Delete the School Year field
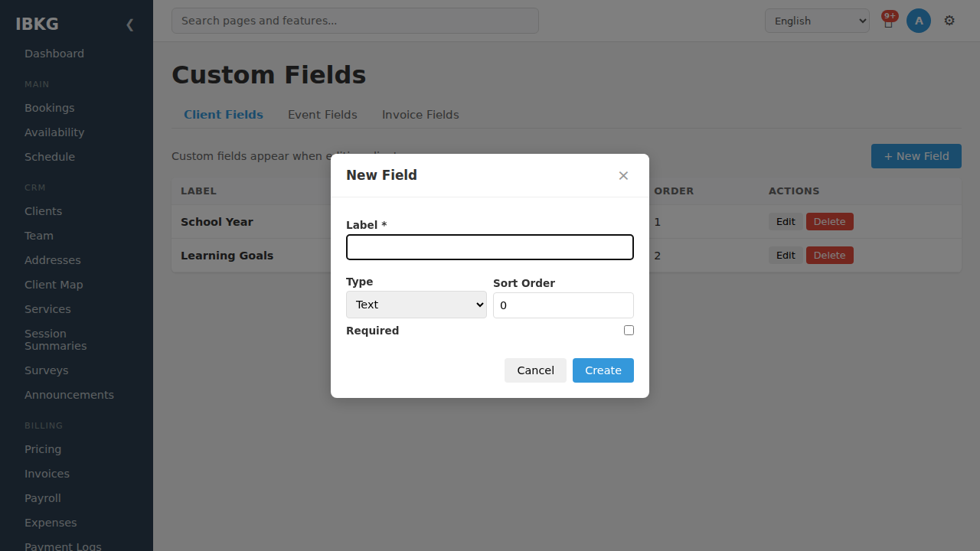This screenshot has width=980, height=551. pos(829,222)
